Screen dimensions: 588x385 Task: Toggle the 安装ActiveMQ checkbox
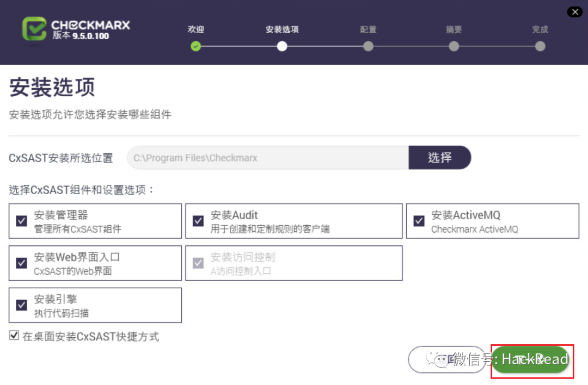click(x=419, y=221)
